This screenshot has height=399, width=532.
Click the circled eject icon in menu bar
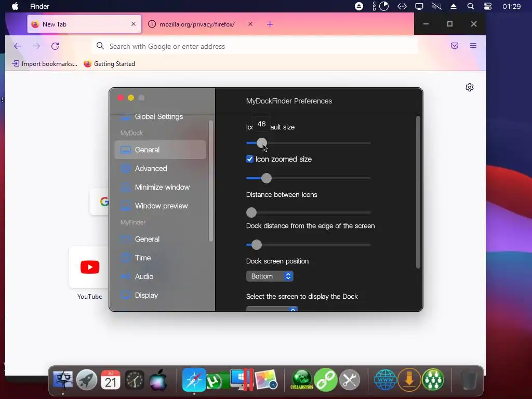(x=359, y=6)
